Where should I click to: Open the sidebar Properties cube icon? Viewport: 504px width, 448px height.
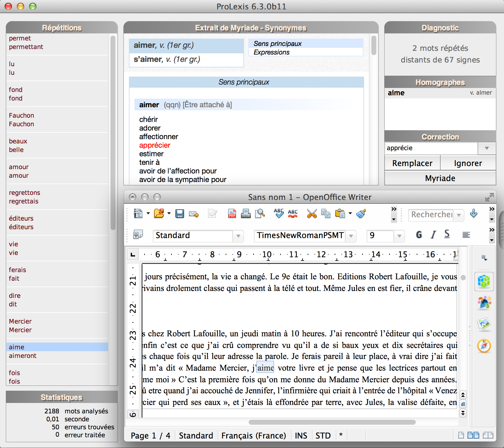click(x=484, y=281)
